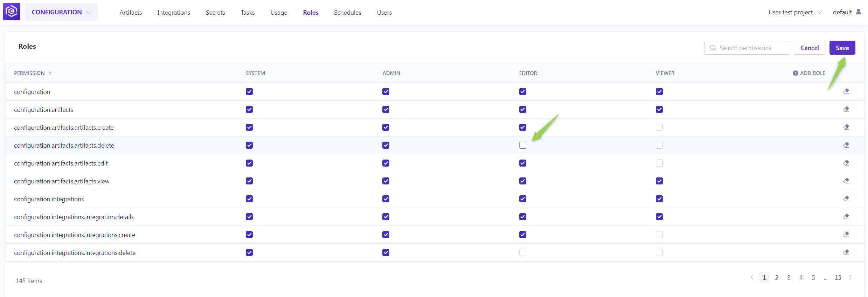
Task: Click the default user profile icon
Action: point(858,12)
